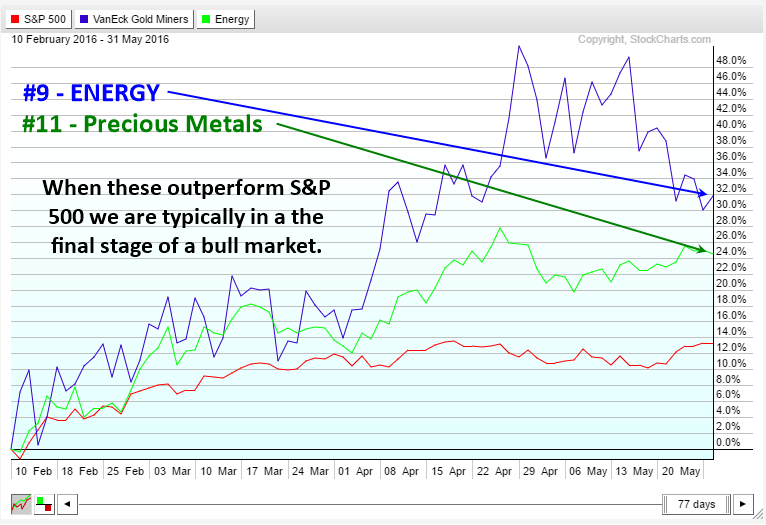Click the 48.0% y-axis label
766x525 pixels.
tap(733, 60)
